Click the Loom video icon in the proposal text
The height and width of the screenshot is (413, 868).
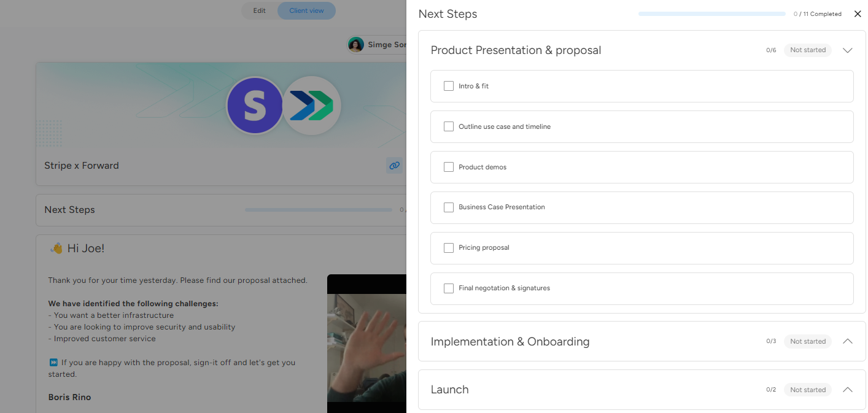54,362
